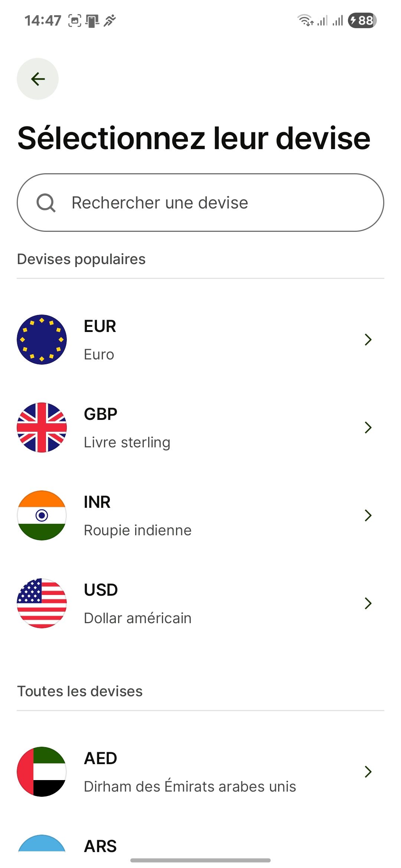Tap the United States flag icon
The width and height of the screenshot is (401, 868).
coord(42,603)
